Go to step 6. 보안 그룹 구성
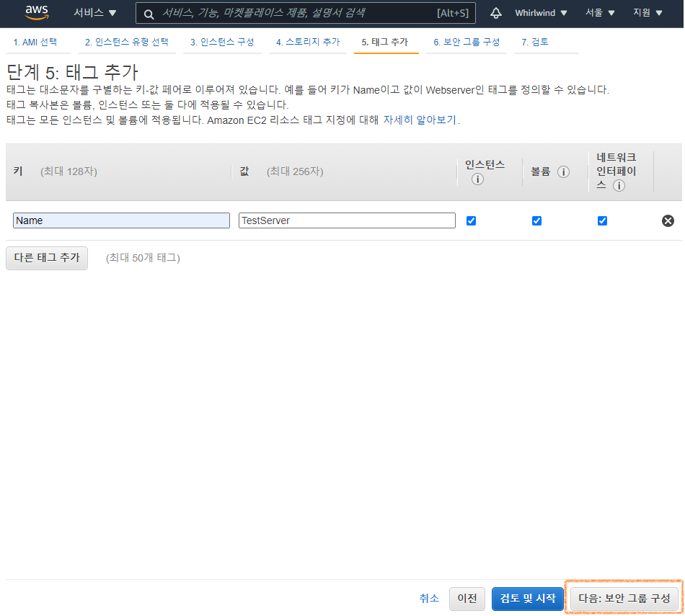This screenshot has width=685, height=616. click(467, 42)
